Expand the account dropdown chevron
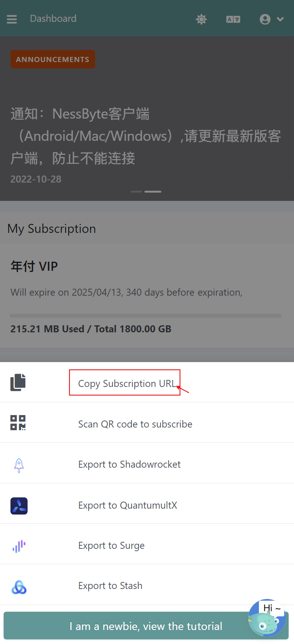This screenshot has height=644, width=294. (x=280, y=19)
